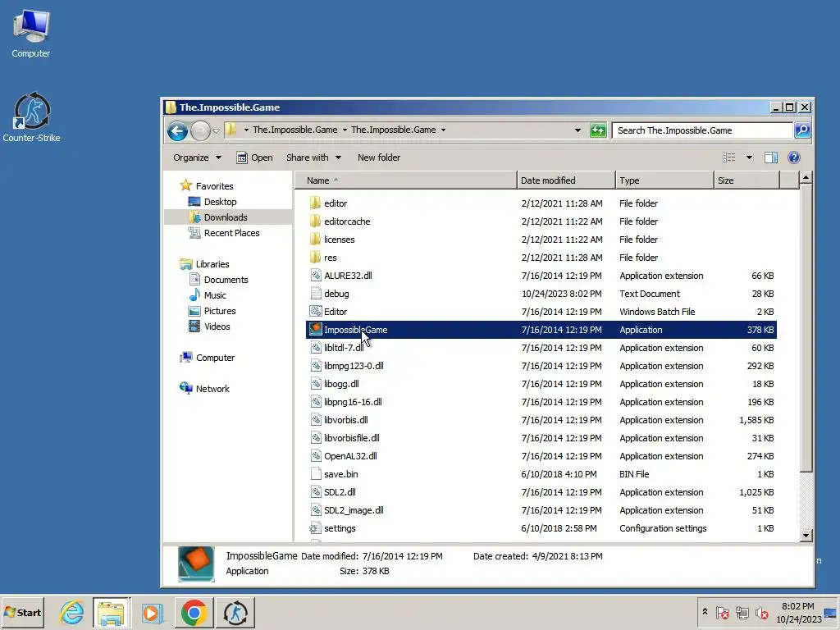Open the Documents library
Viewport: 840px width, 630px height.
218,280
